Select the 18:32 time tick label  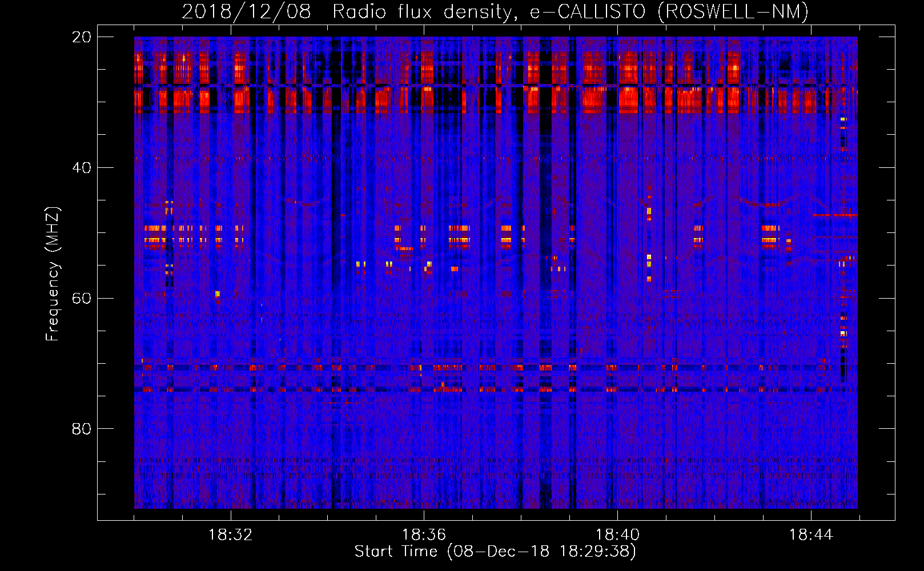[x=231, y=535]
